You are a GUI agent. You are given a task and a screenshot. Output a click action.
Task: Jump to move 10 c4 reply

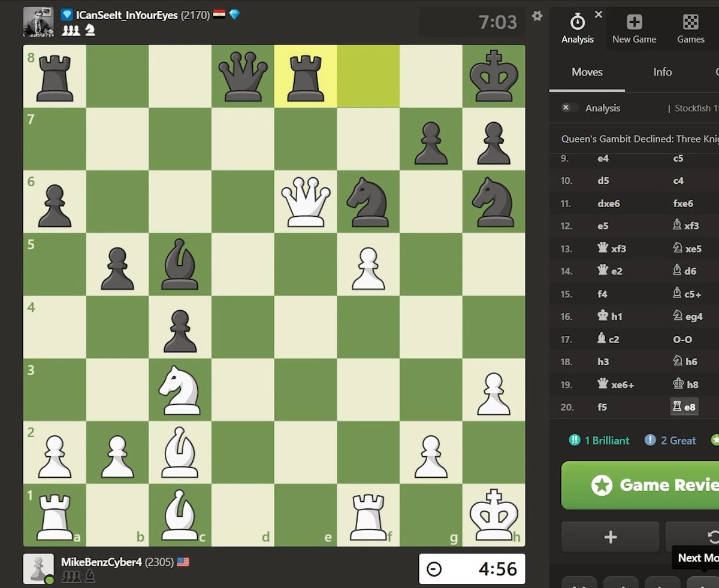coord(678,181)
